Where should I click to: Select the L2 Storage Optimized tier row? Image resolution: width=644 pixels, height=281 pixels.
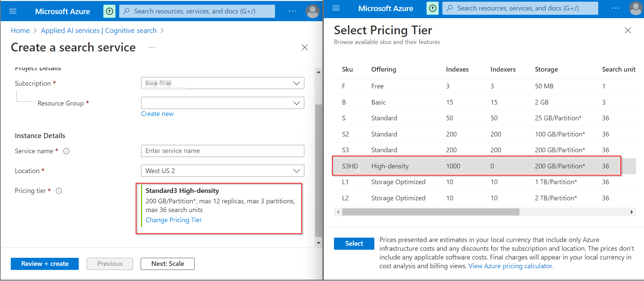pyautogui.click(x=485, y=198)
